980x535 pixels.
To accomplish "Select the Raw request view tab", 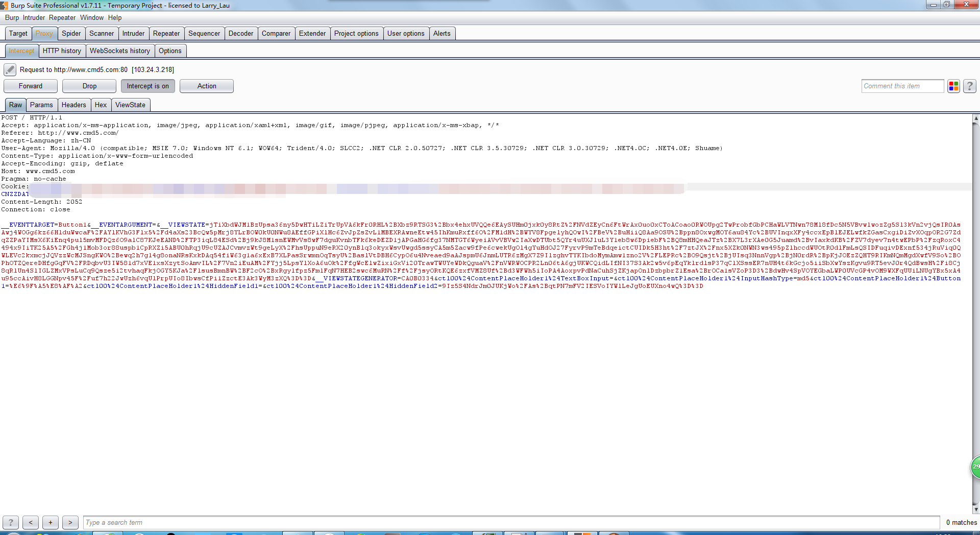I will tap(16, 105).
